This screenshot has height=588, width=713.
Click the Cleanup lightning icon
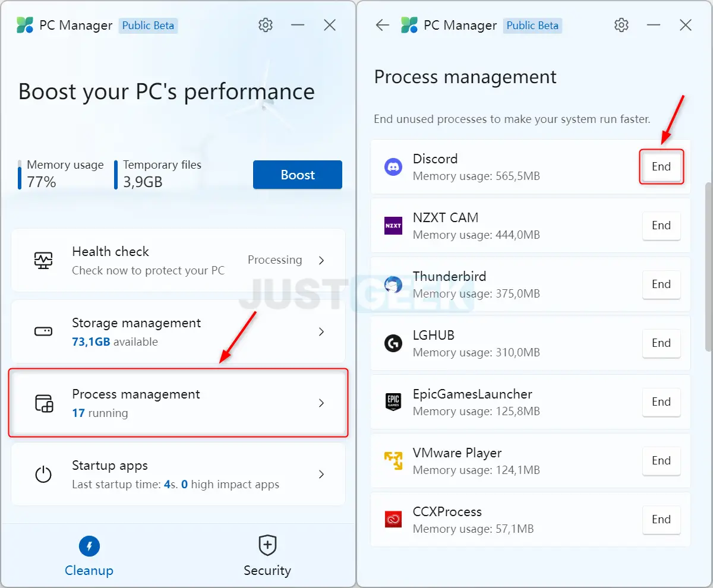tap(89, 546)
